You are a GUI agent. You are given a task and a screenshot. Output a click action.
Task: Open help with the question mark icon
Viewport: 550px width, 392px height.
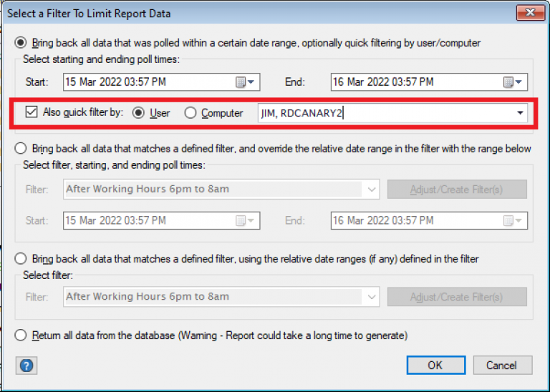pos(26,366)
